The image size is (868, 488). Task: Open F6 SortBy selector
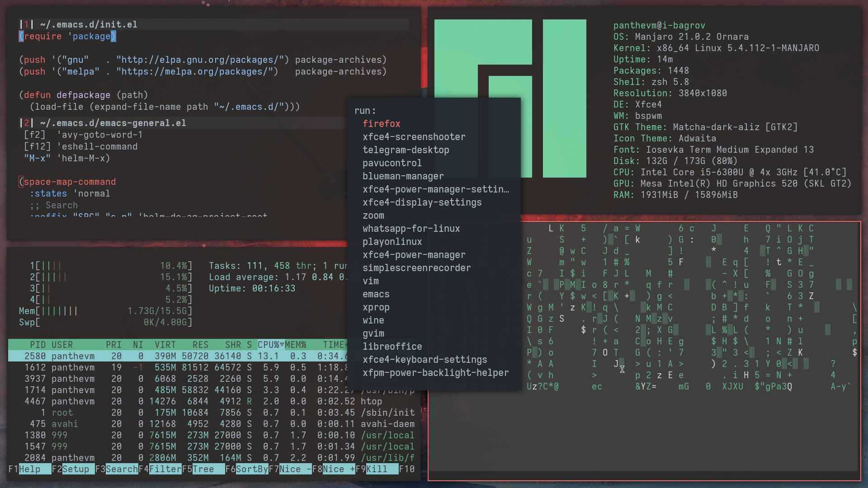coord(252,469)
